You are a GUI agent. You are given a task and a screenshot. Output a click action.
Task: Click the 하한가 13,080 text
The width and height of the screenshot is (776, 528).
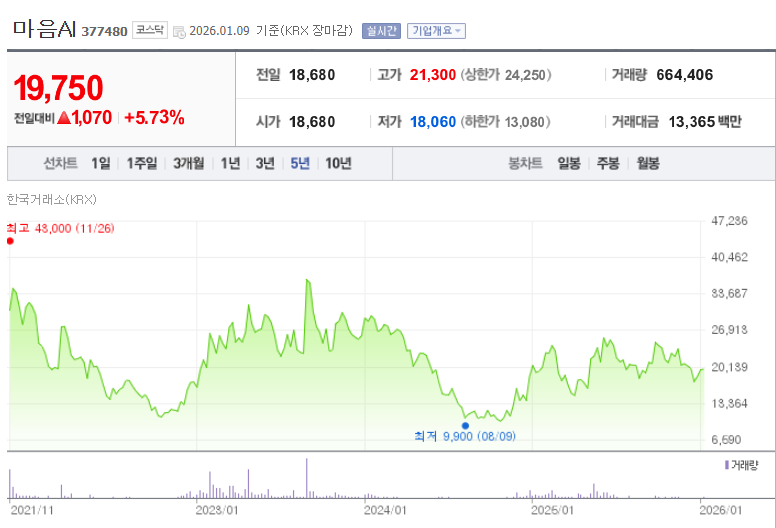click(x=505, y=122)
